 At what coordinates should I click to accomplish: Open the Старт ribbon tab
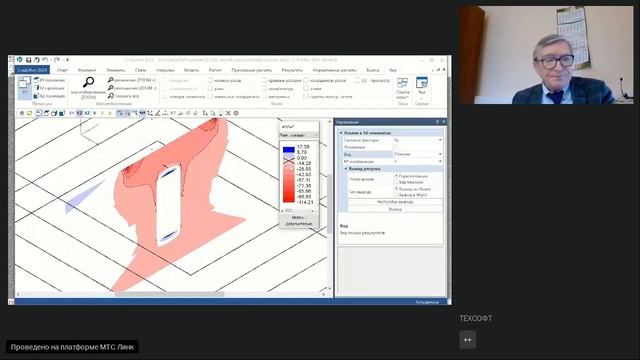pos(62,70)
